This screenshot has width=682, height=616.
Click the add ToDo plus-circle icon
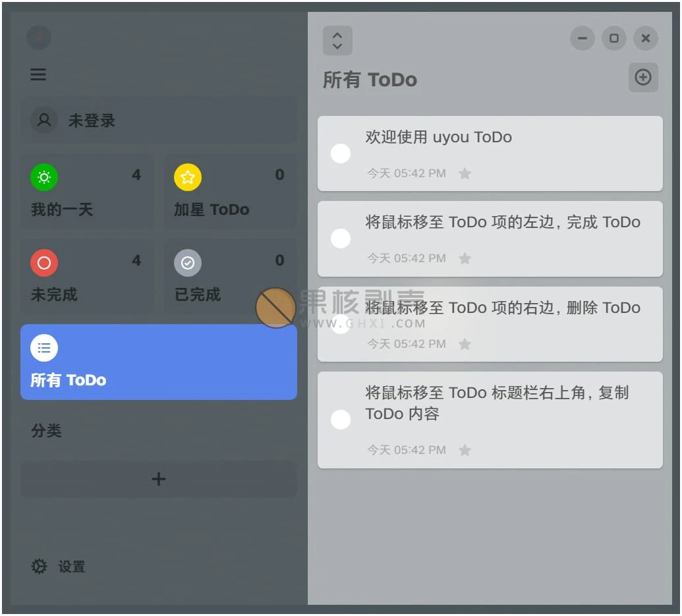[x=642, y=78]
